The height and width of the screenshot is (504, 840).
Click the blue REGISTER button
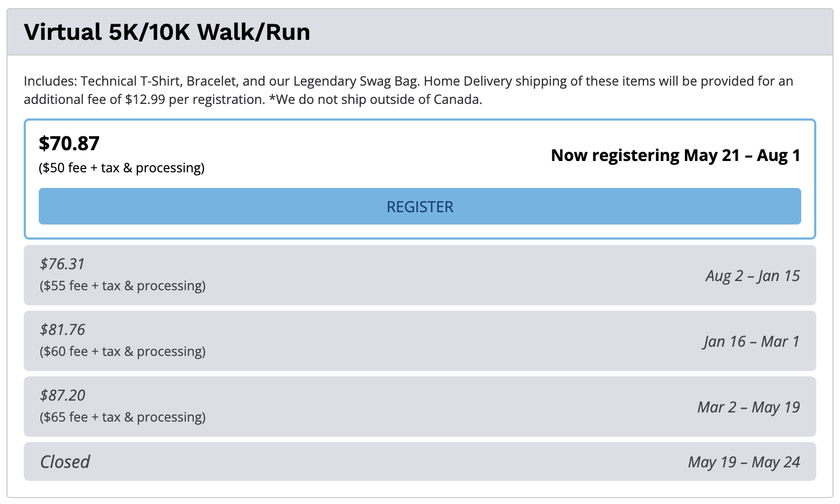[x=419, y=206]
